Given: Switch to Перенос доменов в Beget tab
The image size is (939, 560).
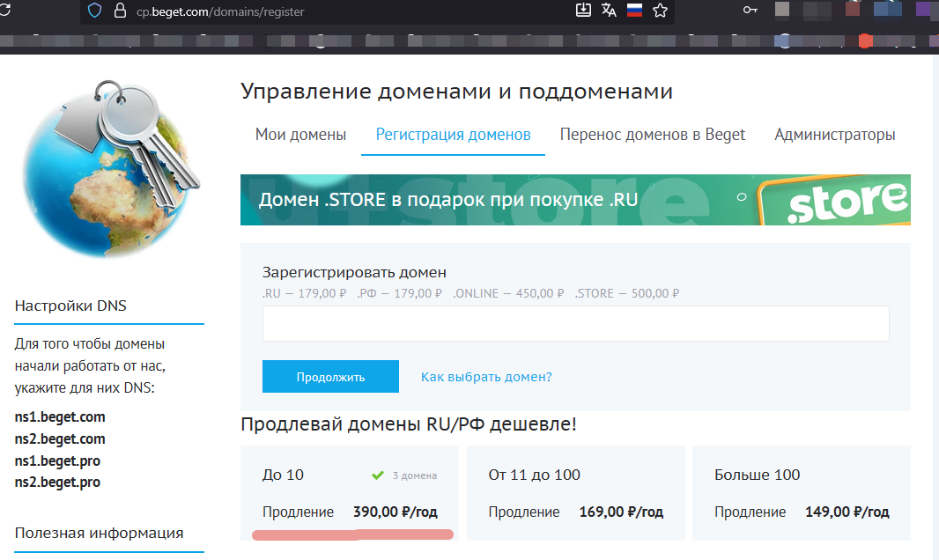Looking at the screenshot, I should (x=652, y=135).
